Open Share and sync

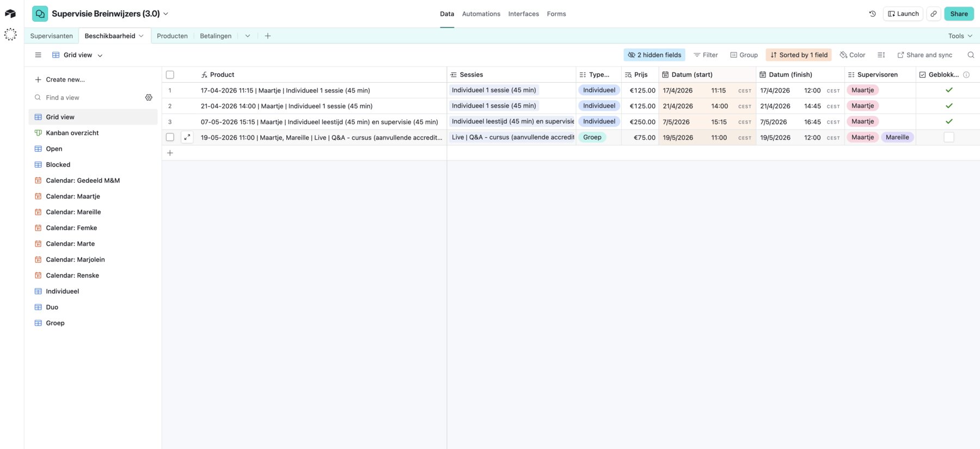924,55
